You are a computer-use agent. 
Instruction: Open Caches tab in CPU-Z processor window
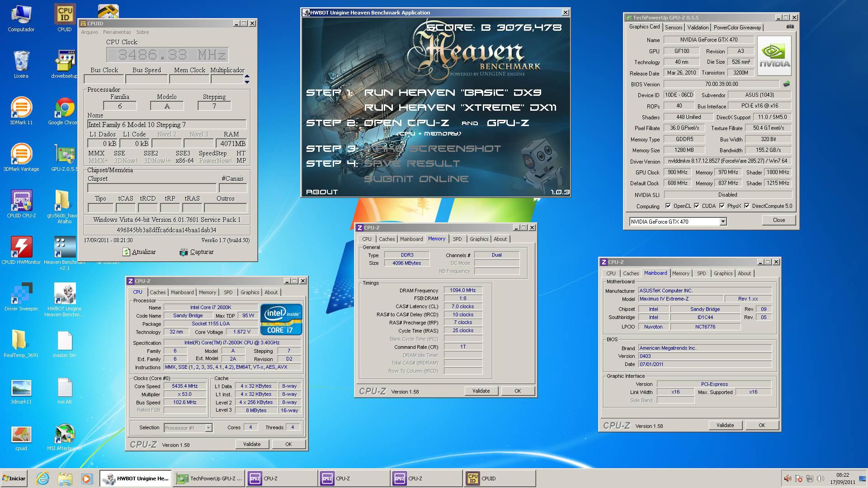tap(158, 292)
